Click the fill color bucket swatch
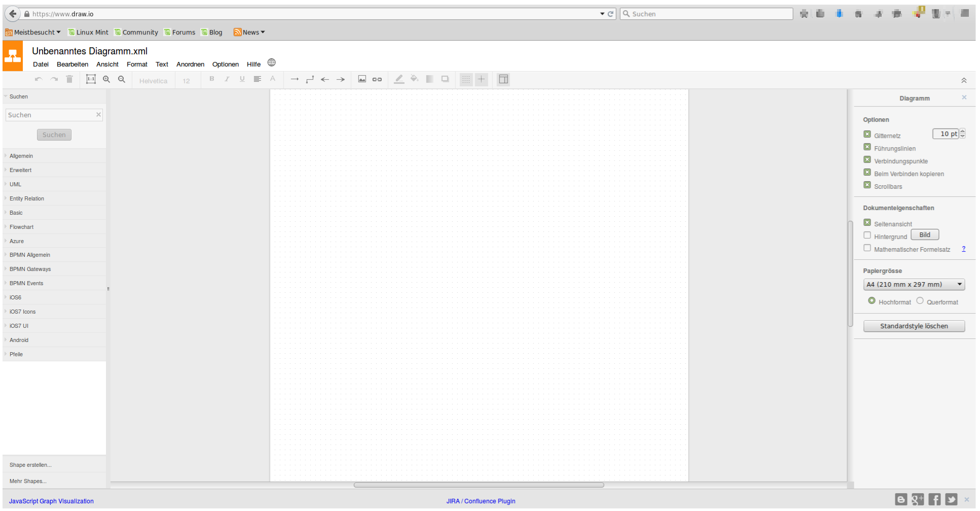980x511 pixels. (415, 79)
